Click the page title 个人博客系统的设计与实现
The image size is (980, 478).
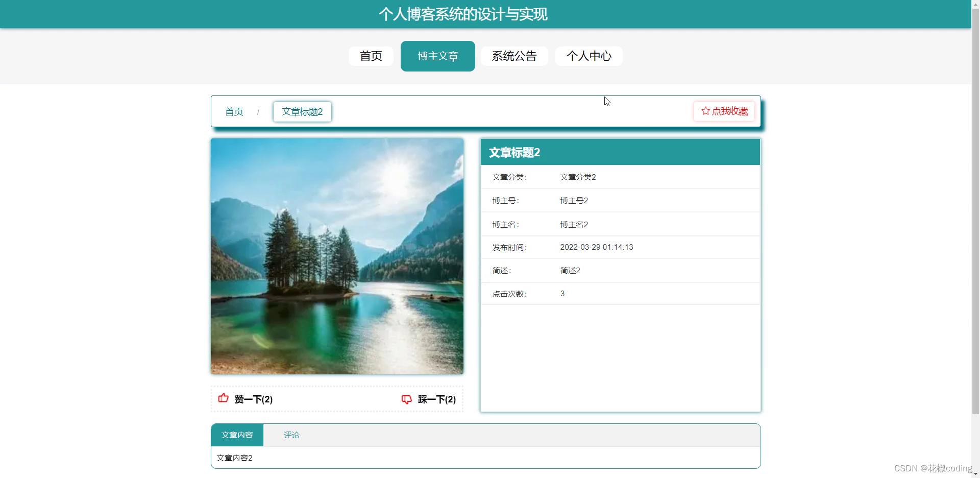point(463,14)
